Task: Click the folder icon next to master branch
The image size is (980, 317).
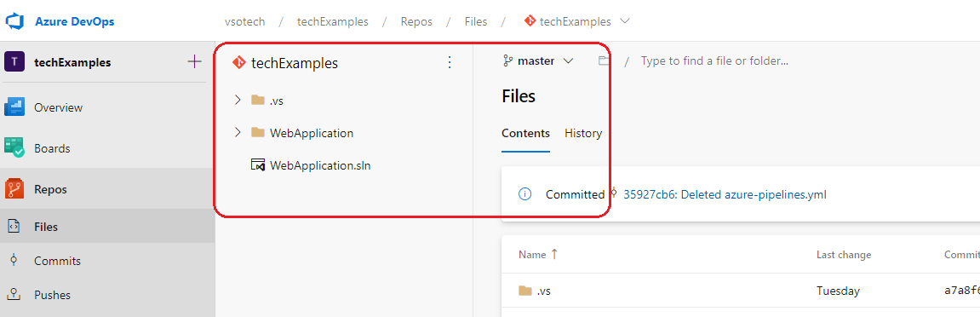Action: 603,61
